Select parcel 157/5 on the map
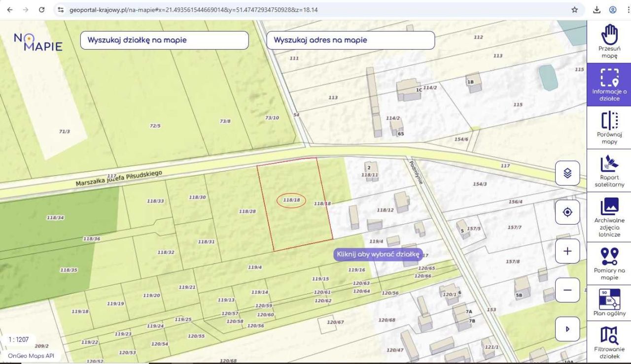 (474, 229)
